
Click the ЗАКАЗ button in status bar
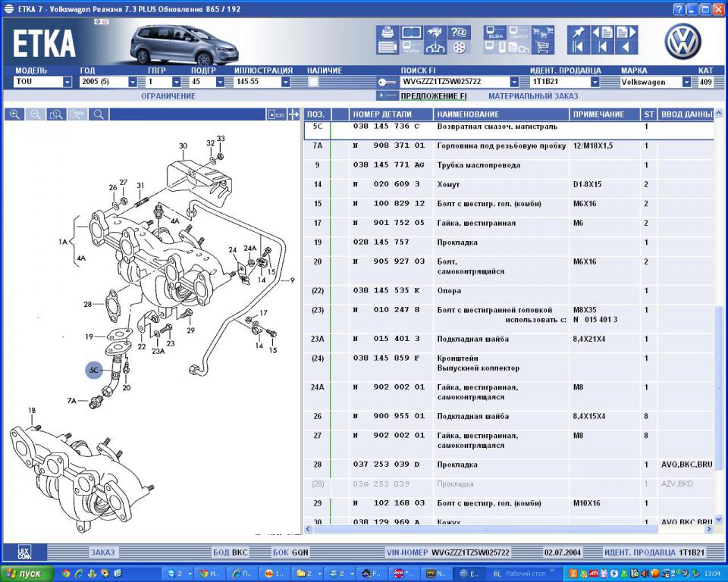102,552
